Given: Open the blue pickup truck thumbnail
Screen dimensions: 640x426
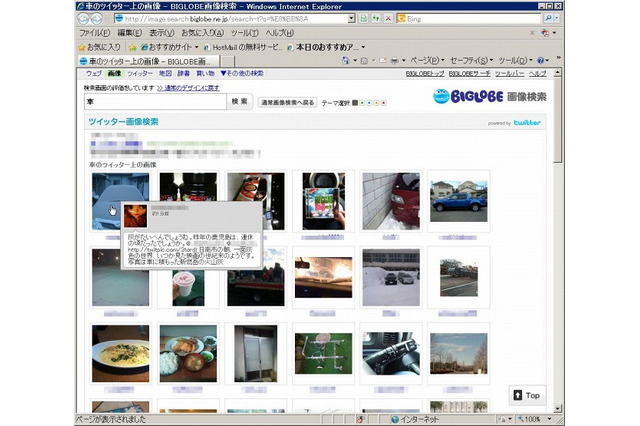Looking at the screenshot, I should (x=459, y=201).
